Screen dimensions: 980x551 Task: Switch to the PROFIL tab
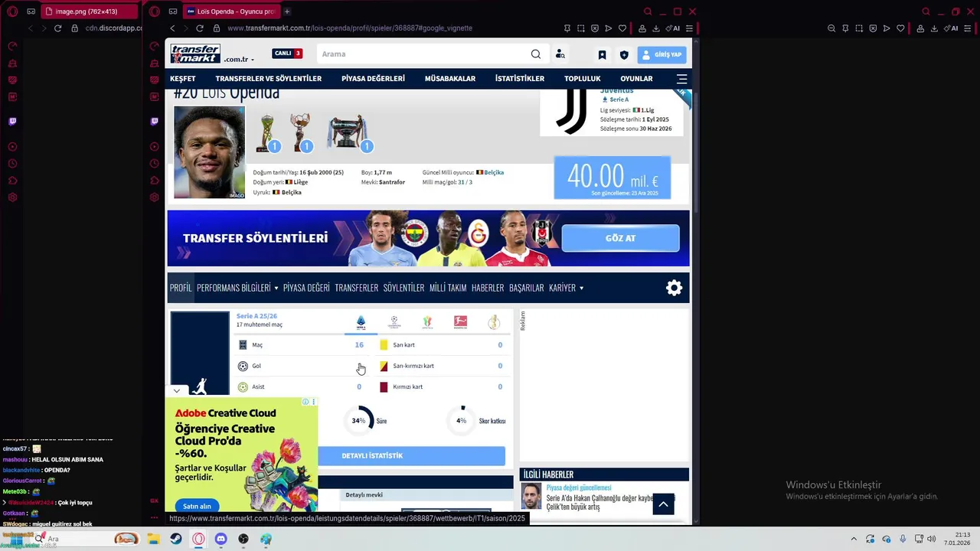tap(181, 288)
